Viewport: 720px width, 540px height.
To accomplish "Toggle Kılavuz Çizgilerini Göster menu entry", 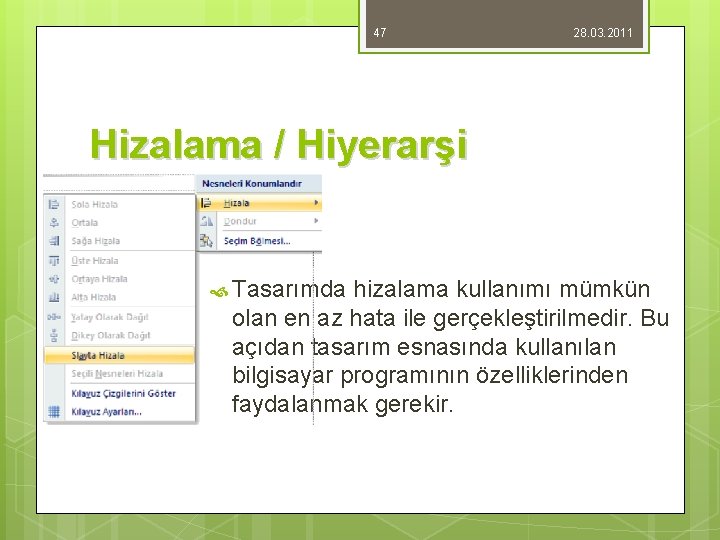I will [x=119, y=394].
